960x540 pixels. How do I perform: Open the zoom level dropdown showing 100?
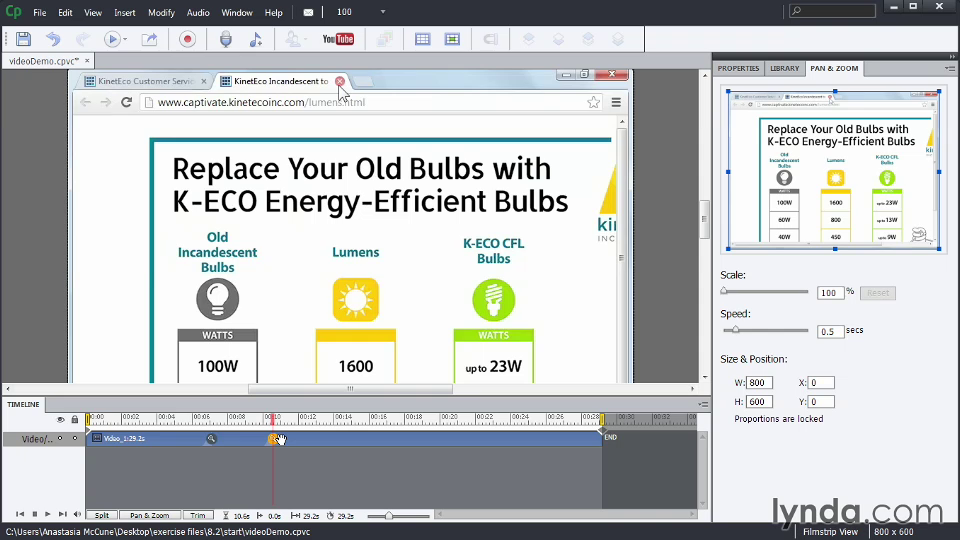[x=383, y=12]
